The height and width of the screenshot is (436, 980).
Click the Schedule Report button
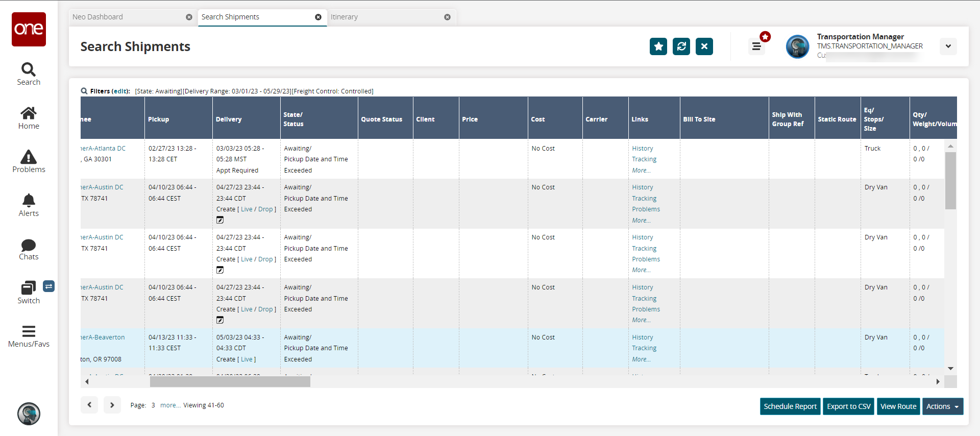tap(790, 406)
